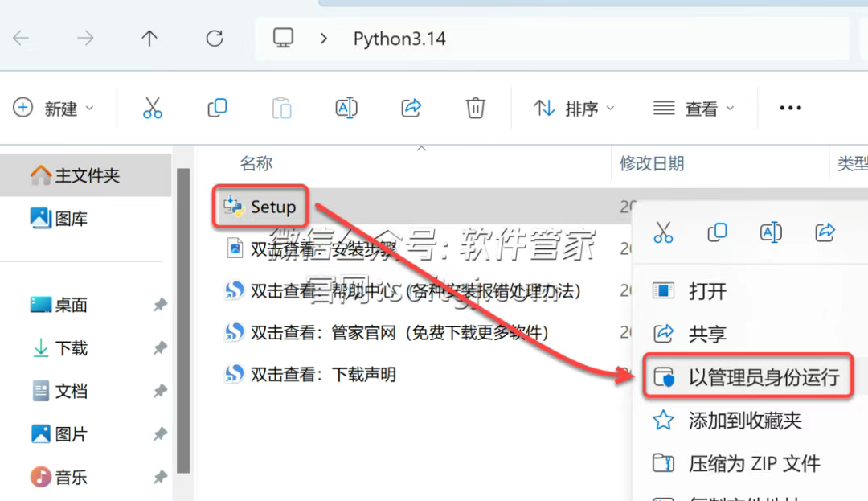Screen dimensions: 868x501
Task: Click the pin icon beside 桌面
Action: (160, 305)
